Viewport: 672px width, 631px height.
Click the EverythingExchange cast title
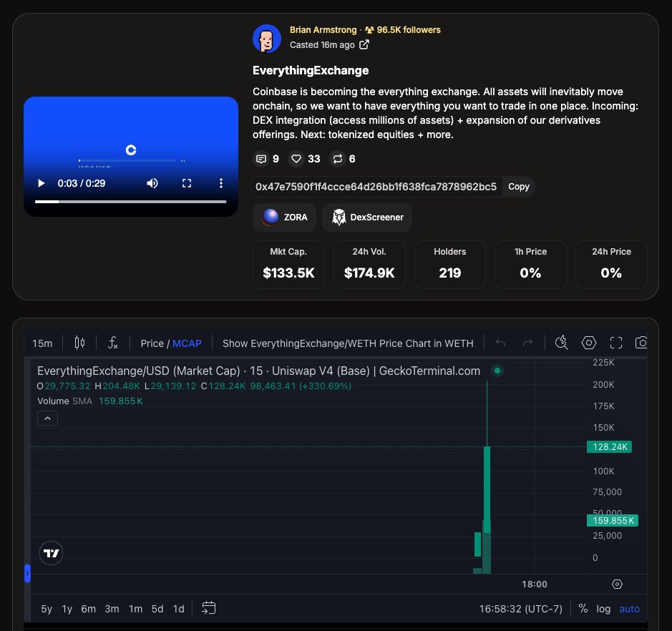point(311,70)
